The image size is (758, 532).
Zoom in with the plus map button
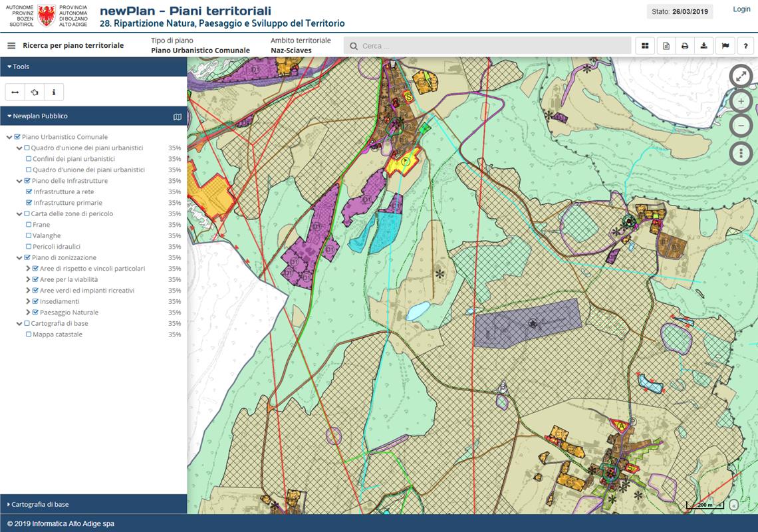coord(741,102)
